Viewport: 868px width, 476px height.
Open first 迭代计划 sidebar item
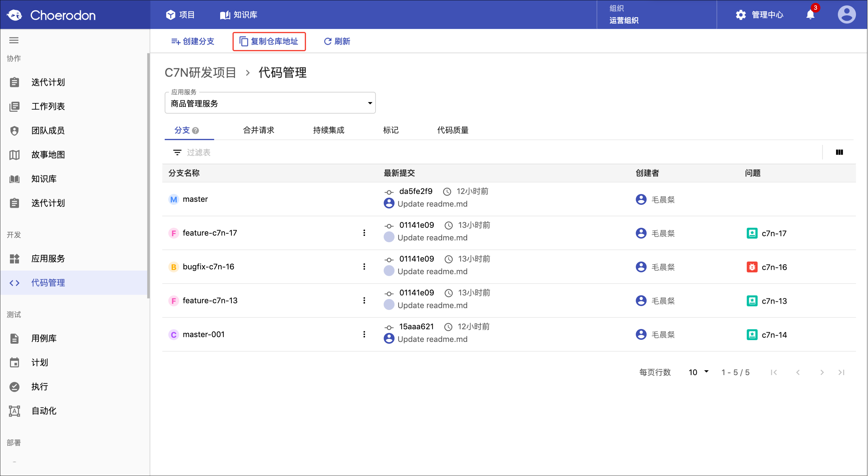pyautogui.click(x=73, y=82)
